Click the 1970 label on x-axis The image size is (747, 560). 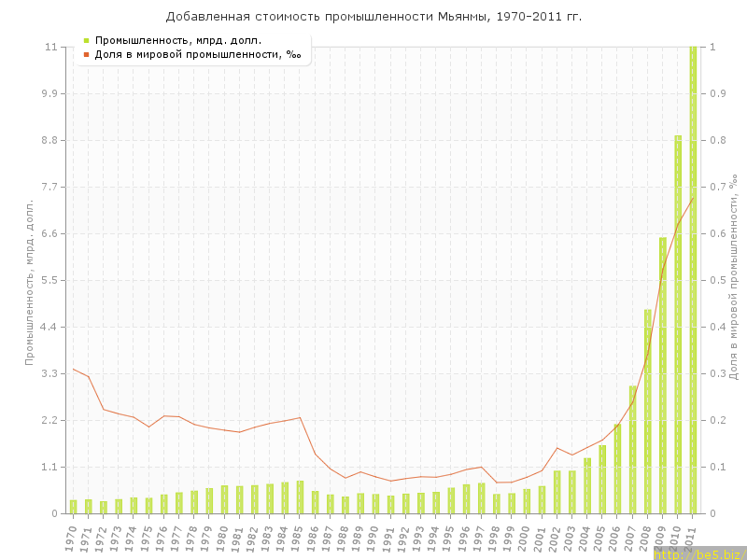click(72, 536)
